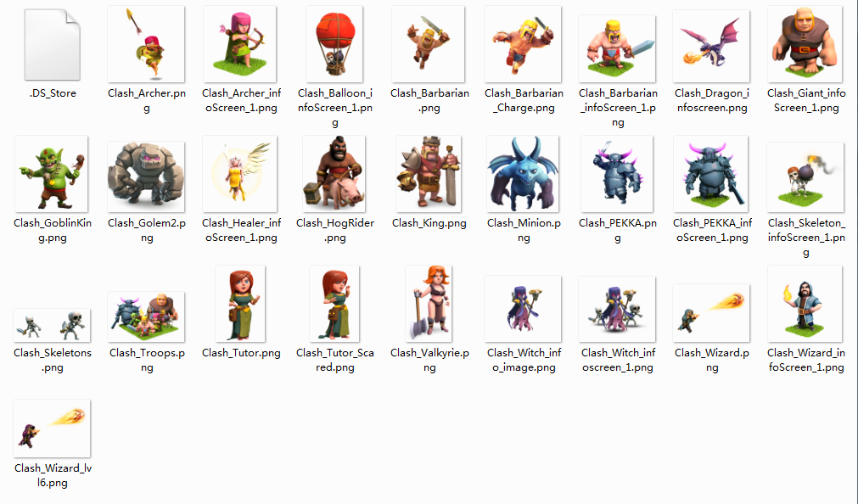
Task: Choose the Clash_PEKKA_infoScreen_1.png thumbnail
Action: pyautogui.click(x=711, y=174)
